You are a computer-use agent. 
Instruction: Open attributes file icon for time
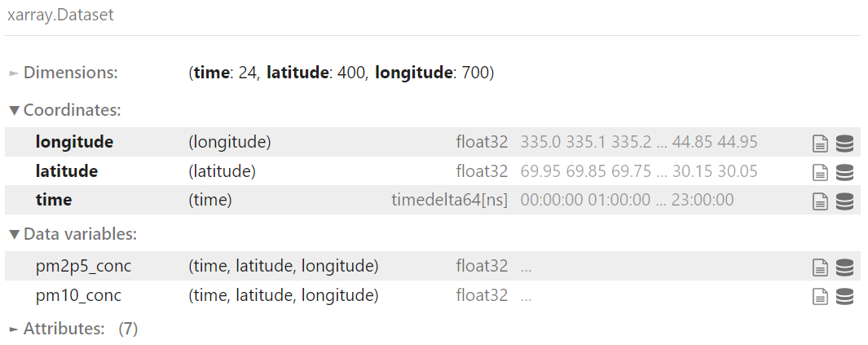[820, 201]
